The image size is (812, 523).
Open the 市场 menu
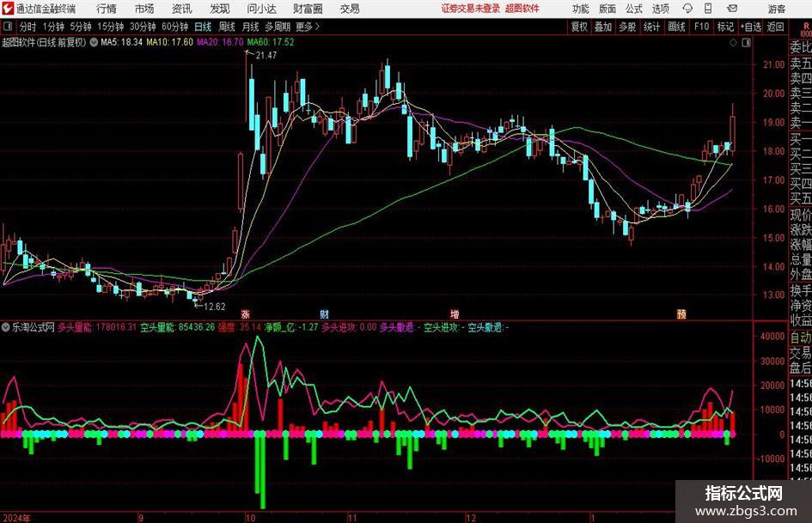144,9
